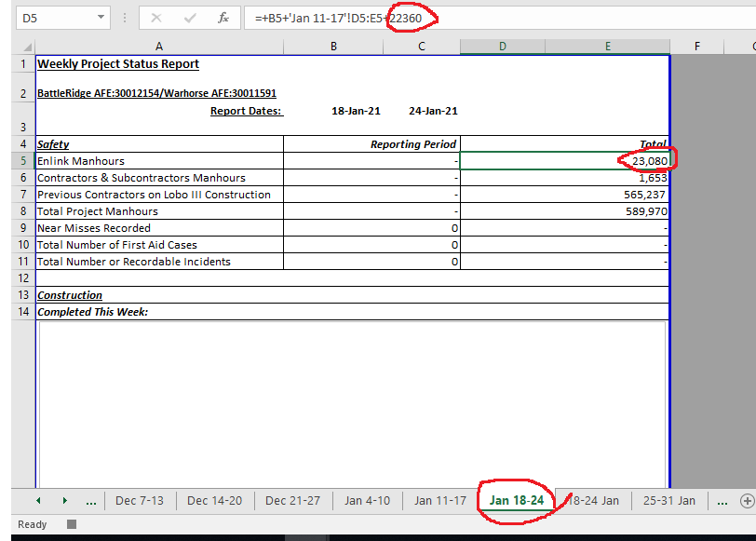The width and height of the screenshot is (756, 541).
Task: Select column D header
Action: [x=503, y=47]
